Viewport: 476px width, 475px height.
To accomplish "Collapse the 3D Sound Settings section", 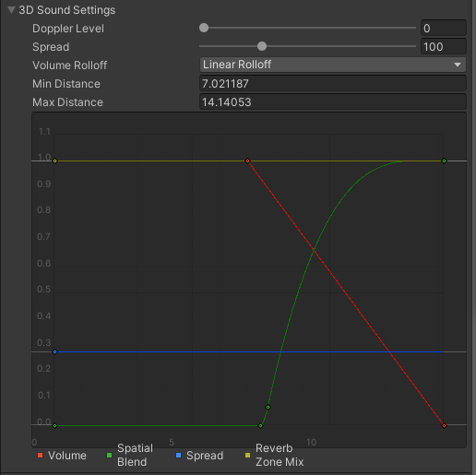I will pos(12,10).
